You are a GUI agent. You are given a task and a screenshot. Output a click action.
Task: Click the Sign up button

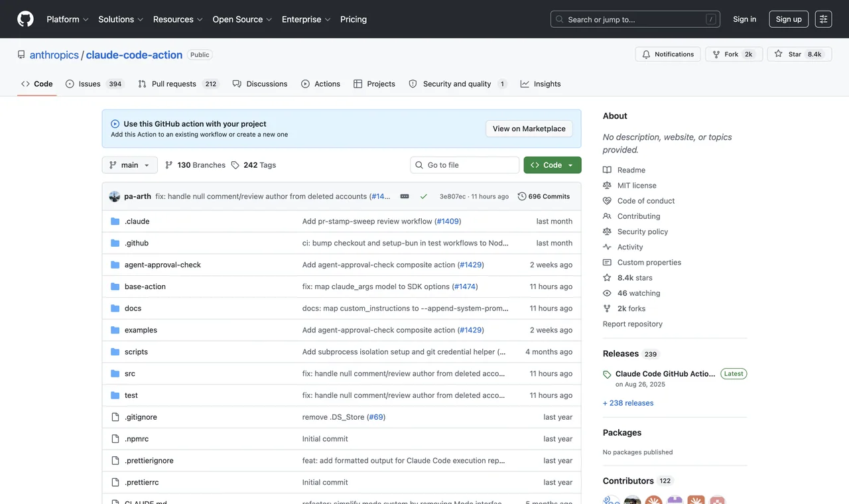click(789, 19)
